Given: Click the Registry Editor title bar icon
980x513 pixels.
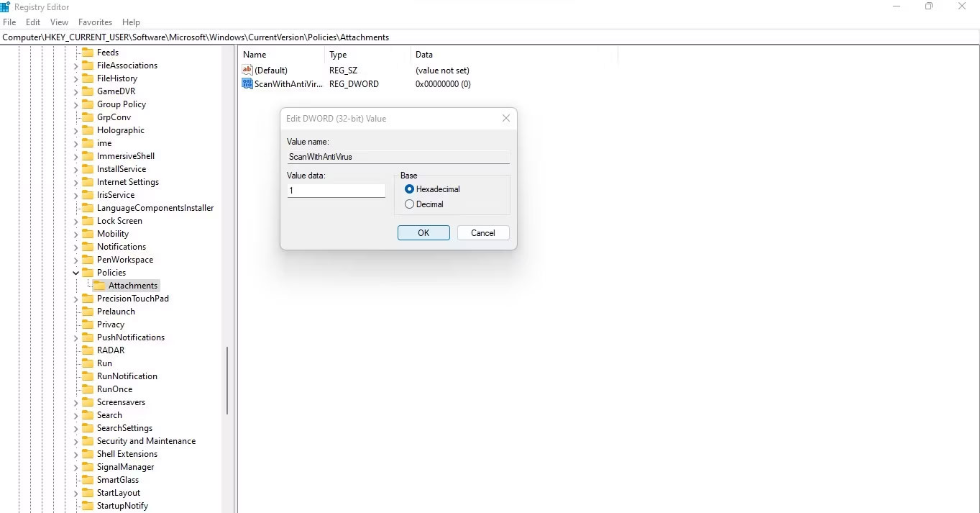Looking at the screenshot, I should (x=6, y=6).
